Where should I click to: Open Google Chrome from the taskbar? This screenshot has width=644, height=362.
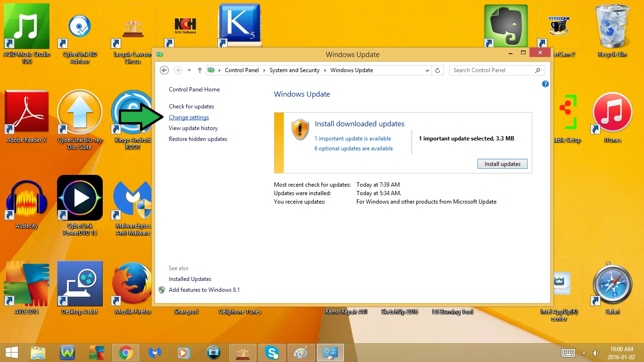coord(125,353)
